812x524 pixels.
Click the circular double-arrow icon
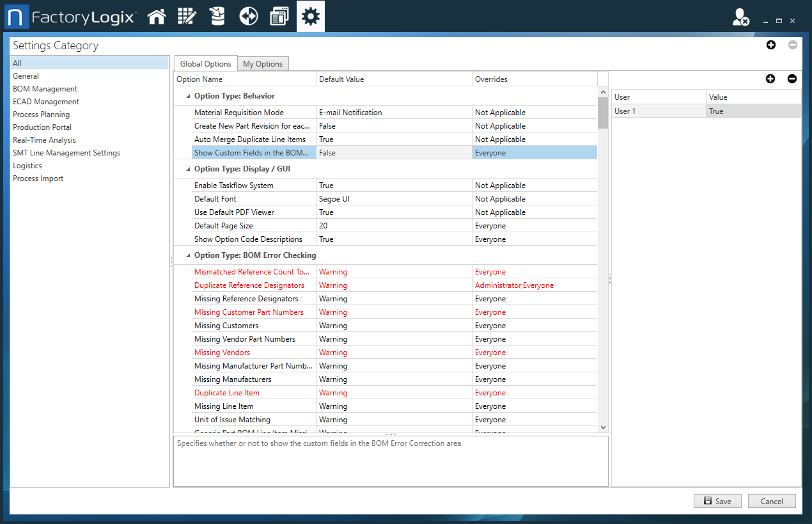coord(248,17)
